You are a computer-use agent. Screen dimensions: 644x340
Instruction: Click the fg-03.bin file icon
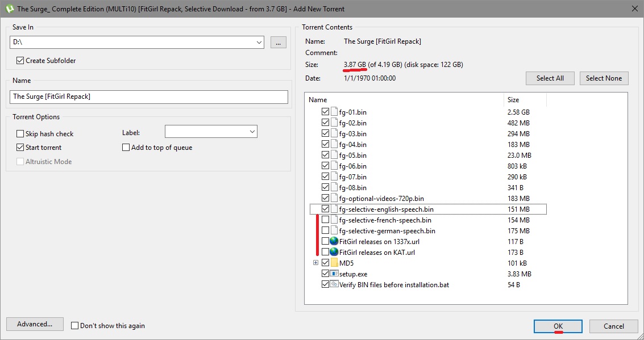click(334, 134)
